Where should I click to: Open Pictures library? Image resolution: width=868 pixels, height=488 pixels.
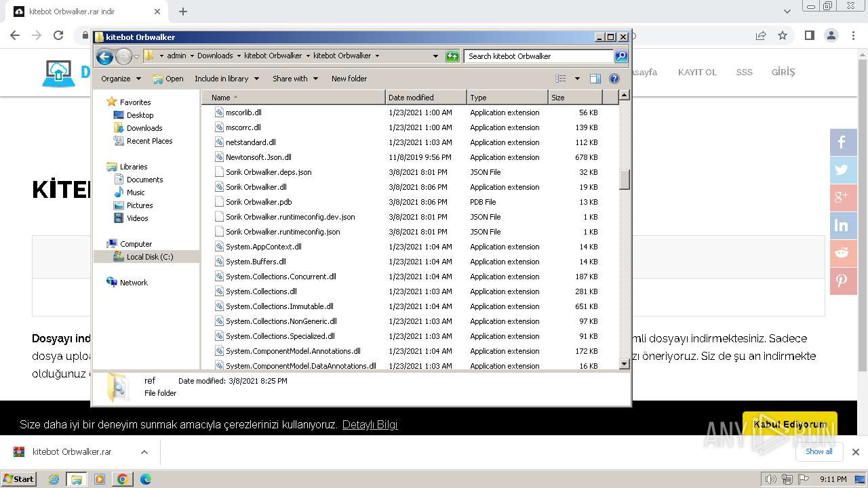click(140, 205)
